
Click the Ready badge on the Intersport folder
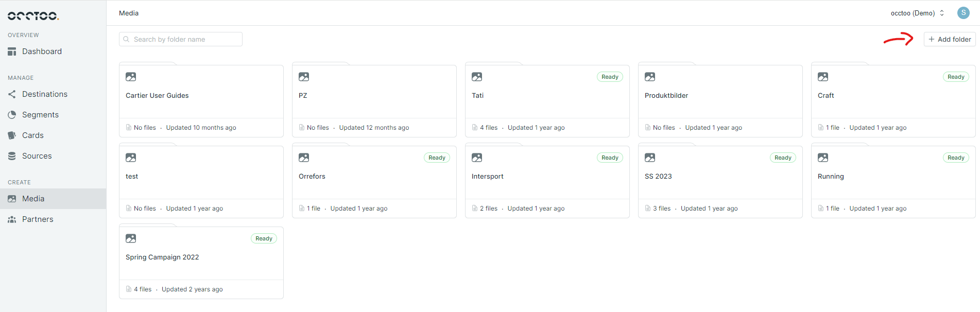[610, 158]
